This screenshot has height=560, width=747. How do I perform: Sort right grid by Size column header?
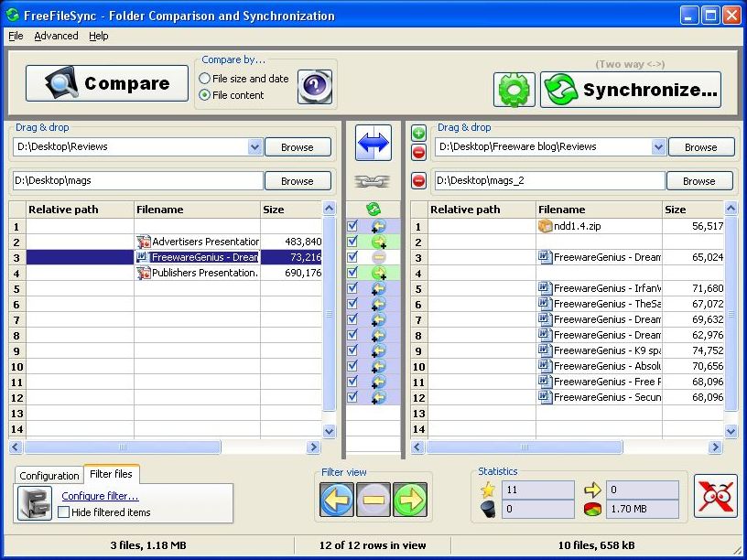[693, 210]
